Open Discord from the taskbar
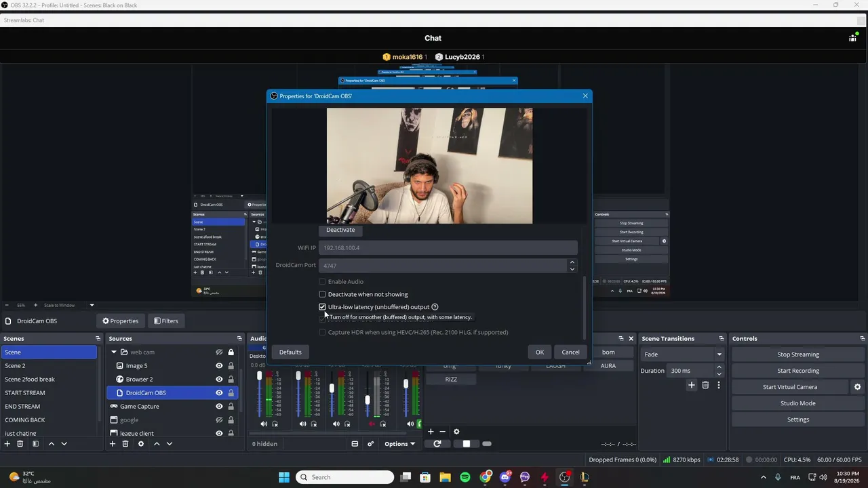The image size is (868, 488). click(505, 477)
